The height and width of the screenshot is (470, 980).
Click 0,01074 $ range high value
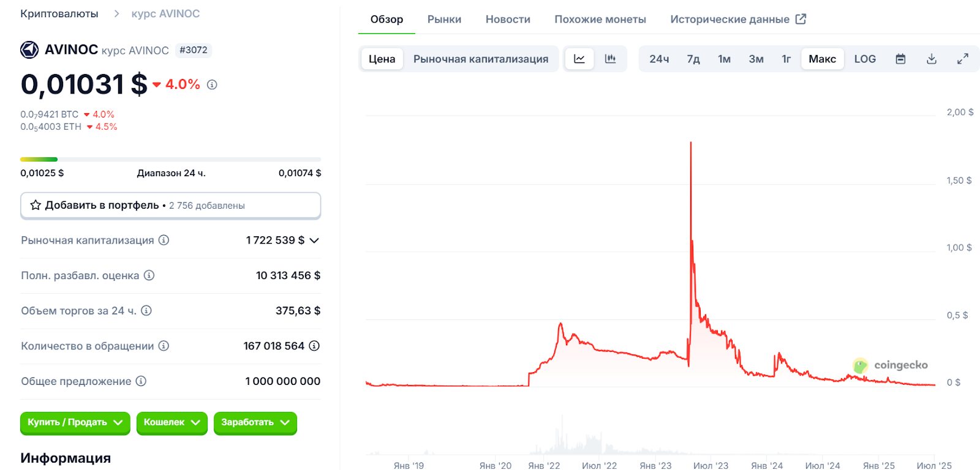pyautogui.click(x=300, y=173)
